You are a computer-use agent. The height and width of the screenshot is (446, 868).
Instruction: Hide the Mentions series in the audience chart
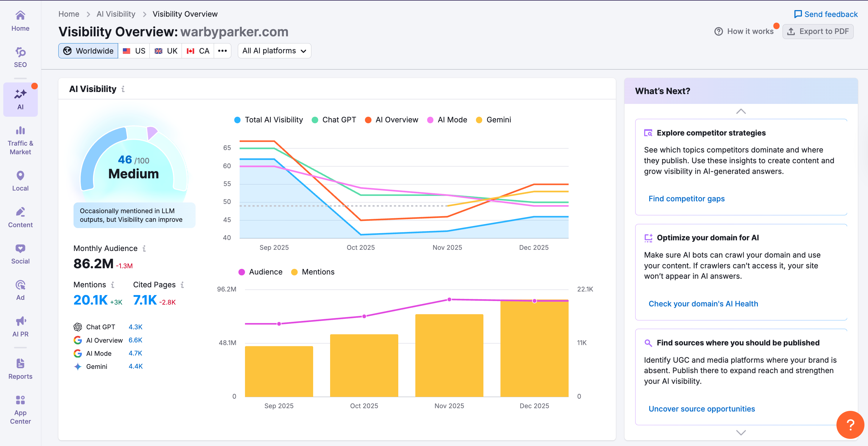coord(312,272)
